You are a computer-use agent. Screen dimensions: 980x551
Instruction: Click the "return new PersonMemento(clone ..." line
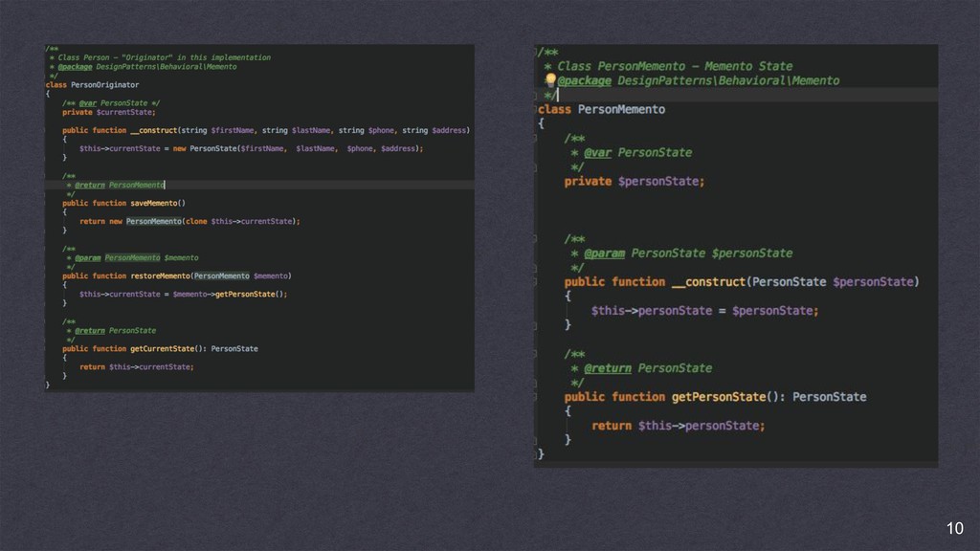click(190, 221)
